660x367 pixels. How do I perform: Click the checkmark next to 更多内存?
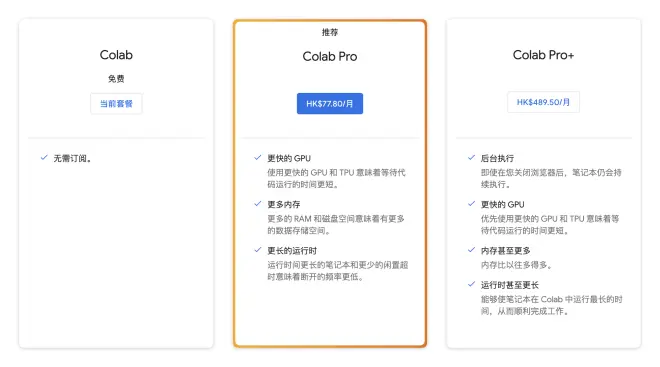(258, 204)
